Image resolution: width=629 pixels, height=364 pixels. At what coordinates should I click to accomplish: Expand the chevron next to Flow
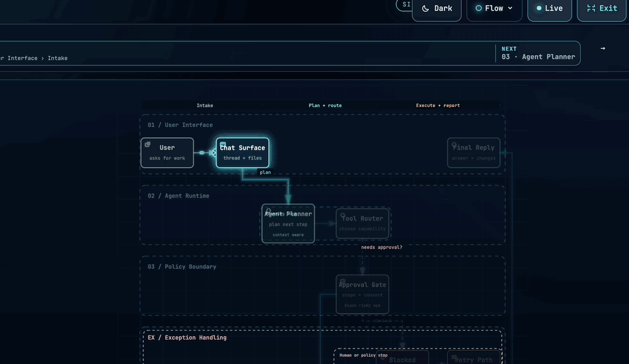tap(510, 8)
